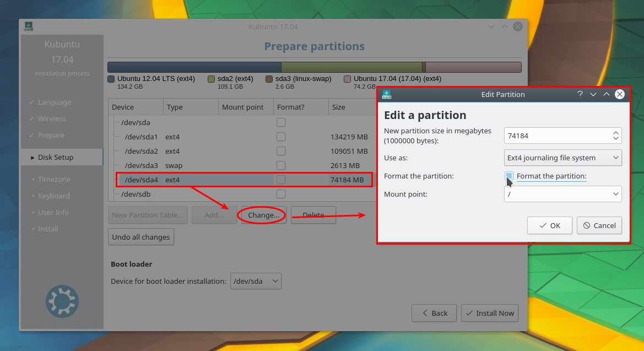Image resolution: width=644 pixels, height=351 pixels.
Task: Click the installer icon in Kubuntu window titlebar
Action: 28,26
